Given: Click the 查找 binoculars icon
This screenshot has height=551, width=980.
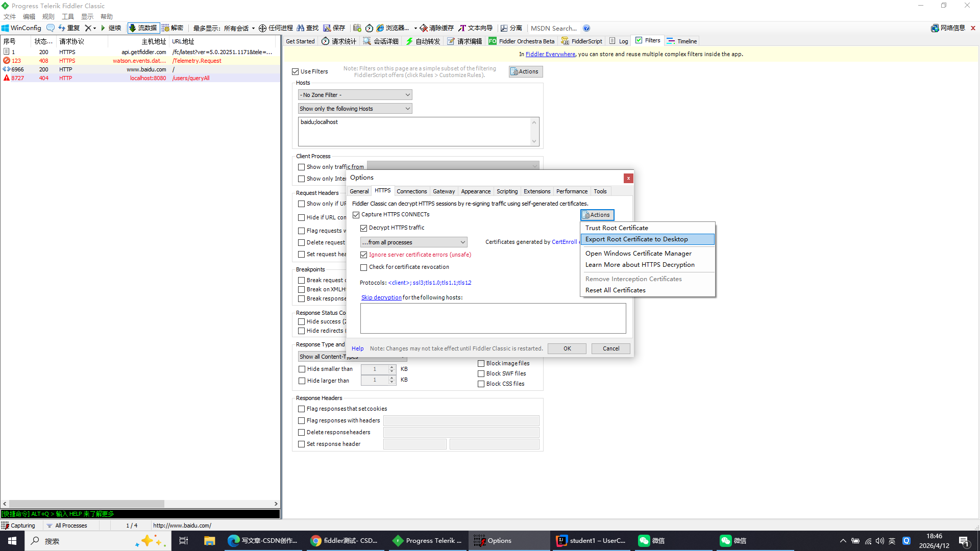Looking at the screenshot, I should (301, 28).
